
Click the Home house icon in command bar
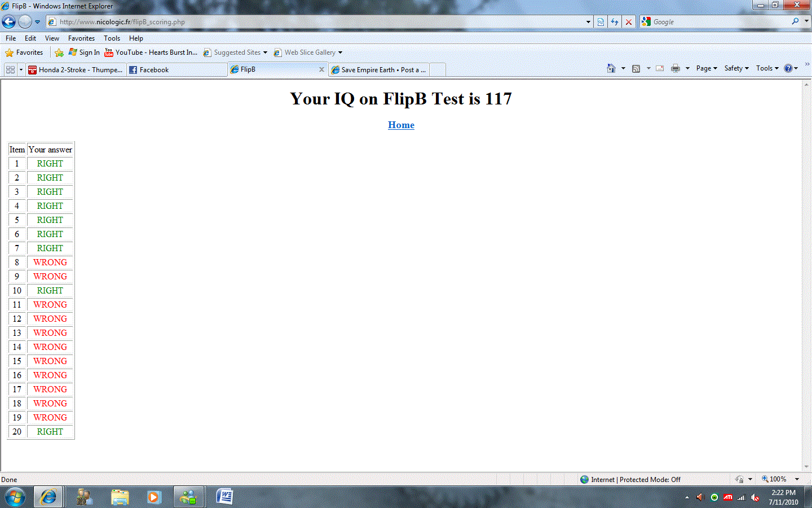[x=611, y=68]
